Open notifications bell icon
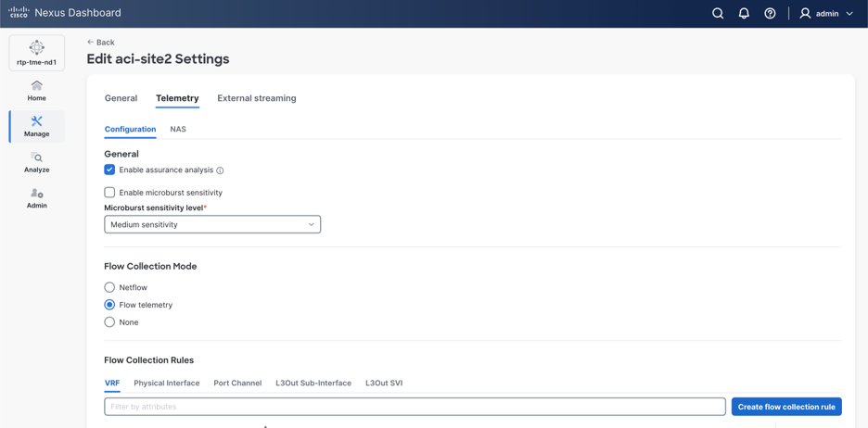 [x=744, y=14]
